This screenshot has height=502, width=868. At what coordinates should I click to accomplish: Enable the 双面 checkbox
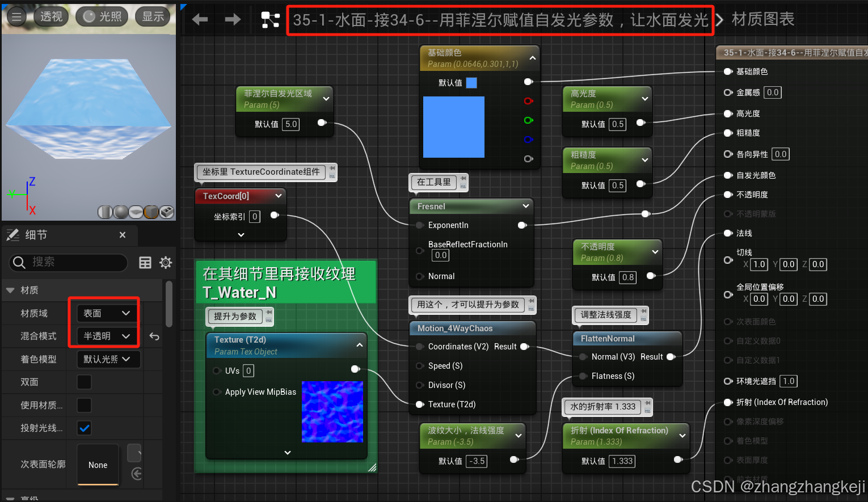pyautogui.click(x=84, y=382)
